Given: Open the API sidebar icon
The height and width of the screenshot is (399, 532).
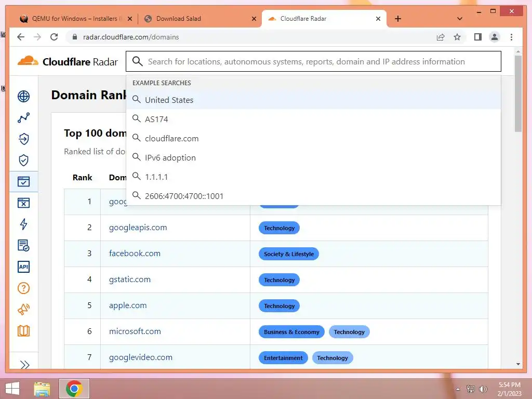Looking at the screenshot, I should (x=23, y=267).
